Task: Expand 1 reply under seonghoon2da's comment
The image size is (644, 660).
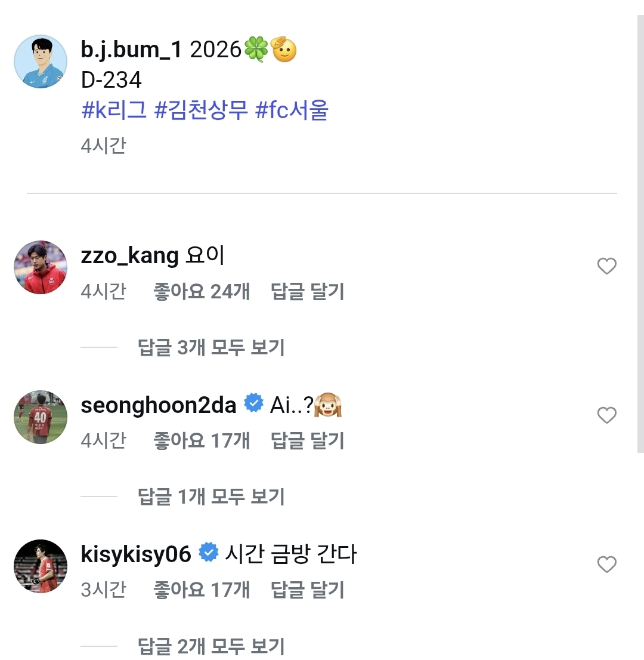Action: (211, 496)
